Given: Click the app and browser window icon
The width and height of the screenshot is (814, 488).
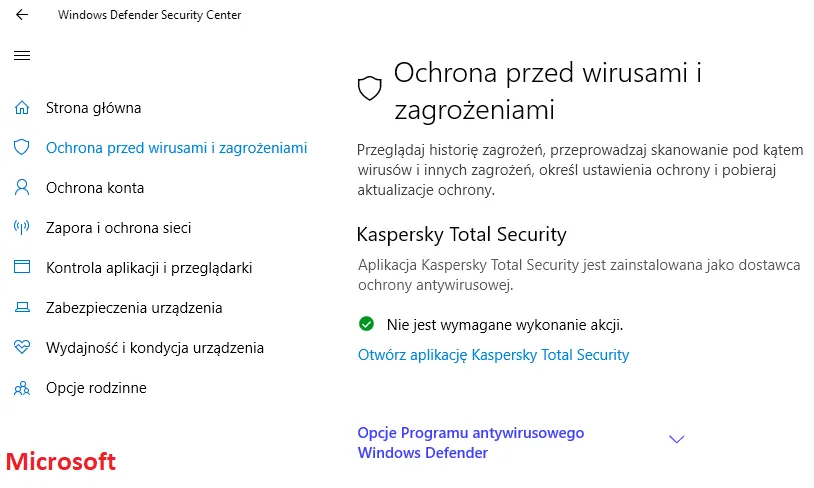Looking at the screenshot, I should tap(22, 268).
